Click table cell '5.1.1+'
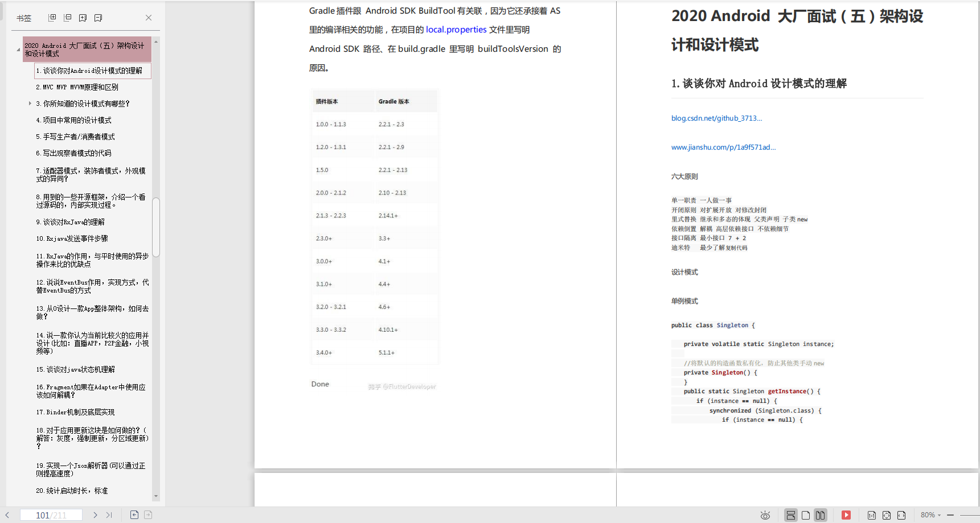 pyautogui.click(x=387, y=353)
